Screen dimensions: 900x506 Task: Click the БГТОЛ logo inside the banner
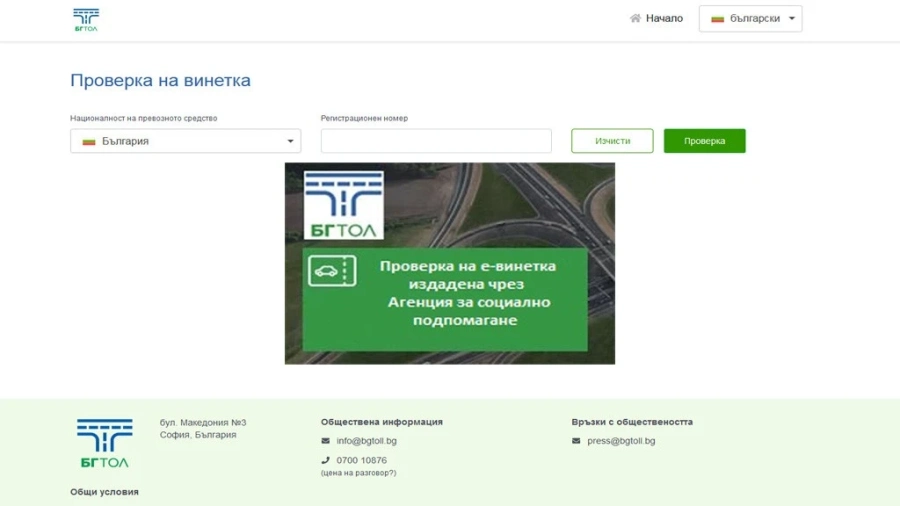tap(343, 205)
